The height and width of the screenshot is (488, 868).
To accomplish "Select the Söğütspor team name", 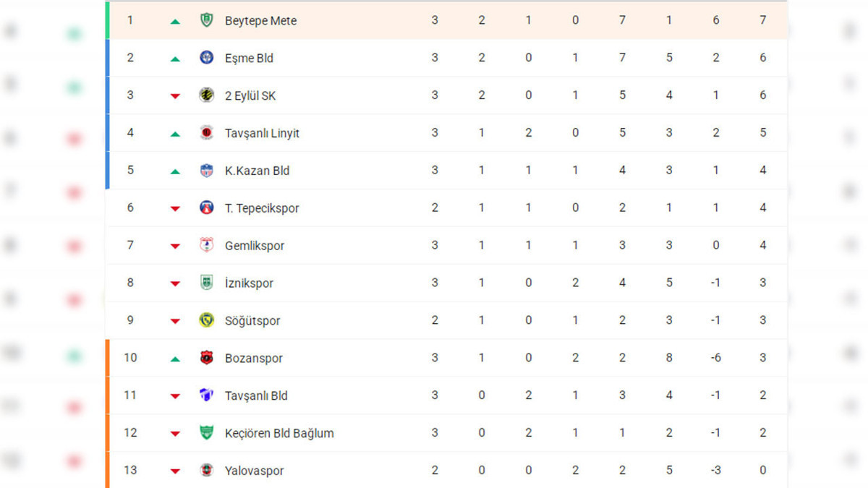I will [252, 320].
